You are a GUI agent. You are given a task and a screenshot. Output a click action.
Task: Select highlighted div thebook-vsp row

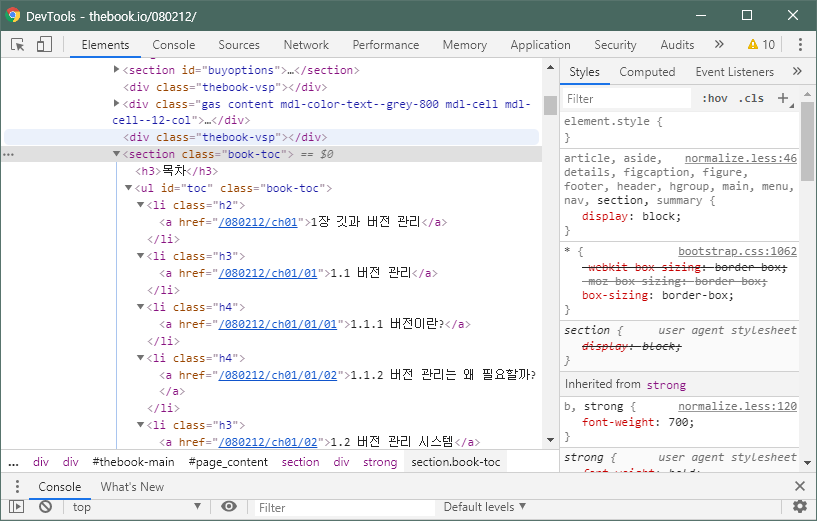271,137
